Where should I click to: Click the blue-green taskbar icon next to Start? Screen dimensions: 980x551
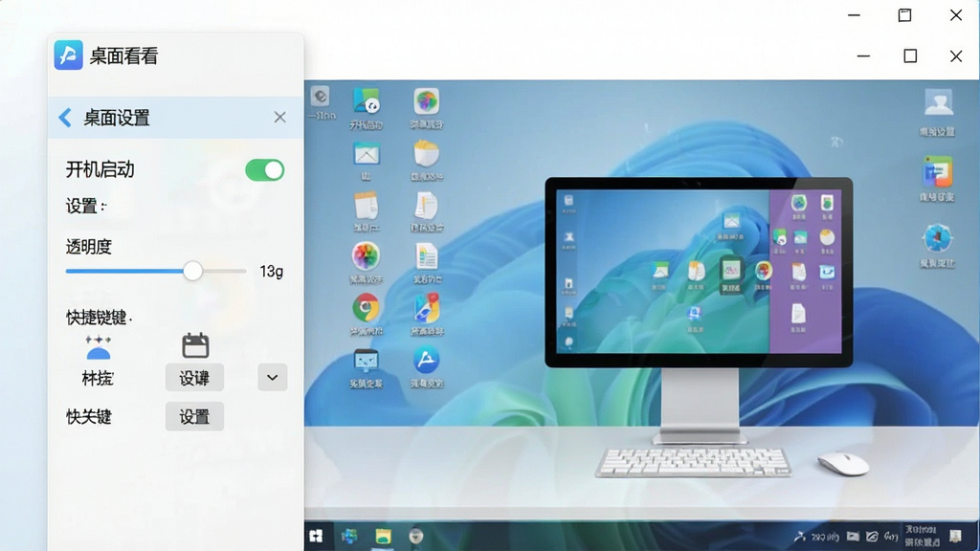[349, 536]
